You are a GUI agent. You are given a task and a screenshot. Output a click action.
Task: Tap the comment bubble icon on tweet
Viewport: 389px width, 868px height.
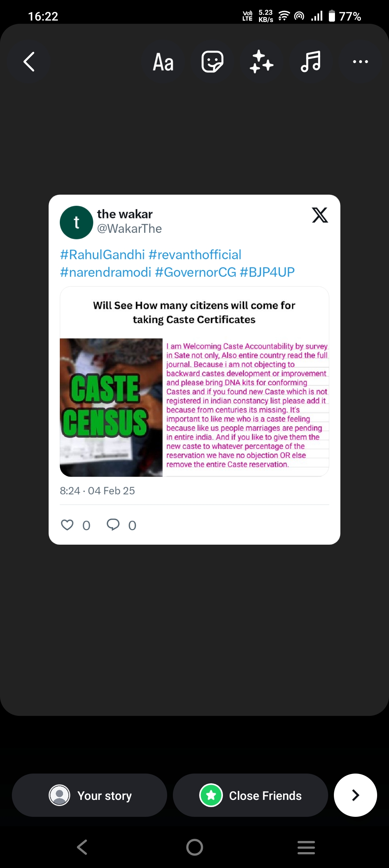point(113,525)
